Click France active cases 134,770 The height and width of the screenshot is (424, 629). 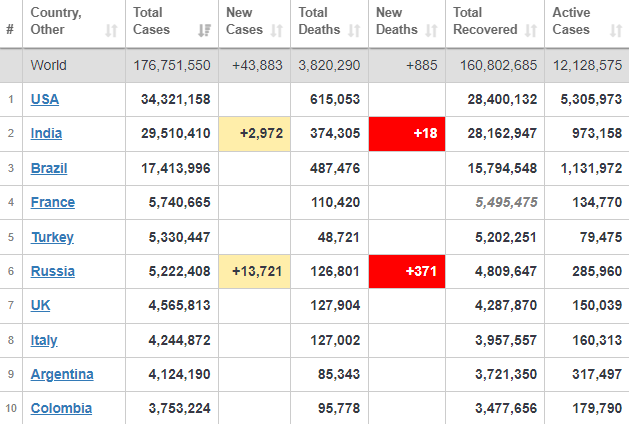(x=597, y=202)
